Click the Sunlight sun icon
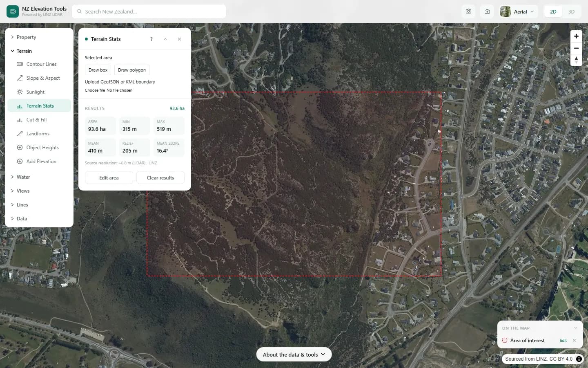Image resolution: width=588 pixels, height=368 pixels. (x=20, y=92)
